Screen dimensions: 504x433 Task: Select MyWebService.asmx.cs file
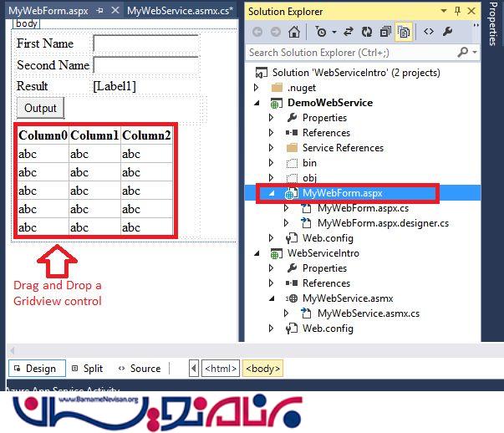coord(369,313)
